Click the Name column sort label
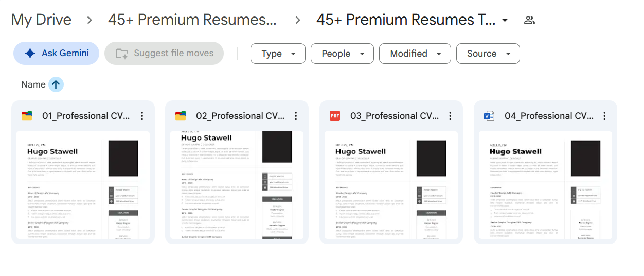644x276 pixels. 33,84
